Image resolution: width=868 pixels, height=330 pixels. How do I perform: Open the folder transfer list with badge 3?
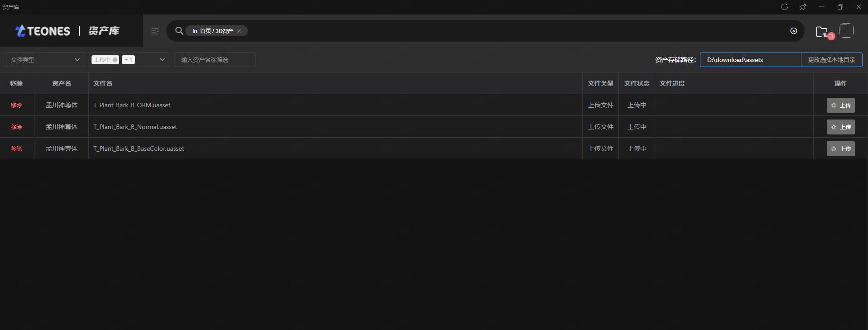tap(822, 32)
